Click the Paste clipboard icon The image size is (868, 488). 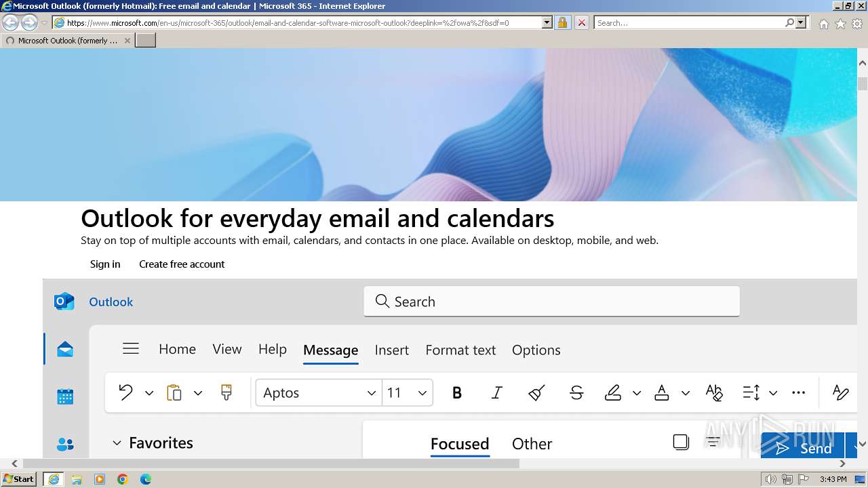pyautogui.click(x=174, y=392)
